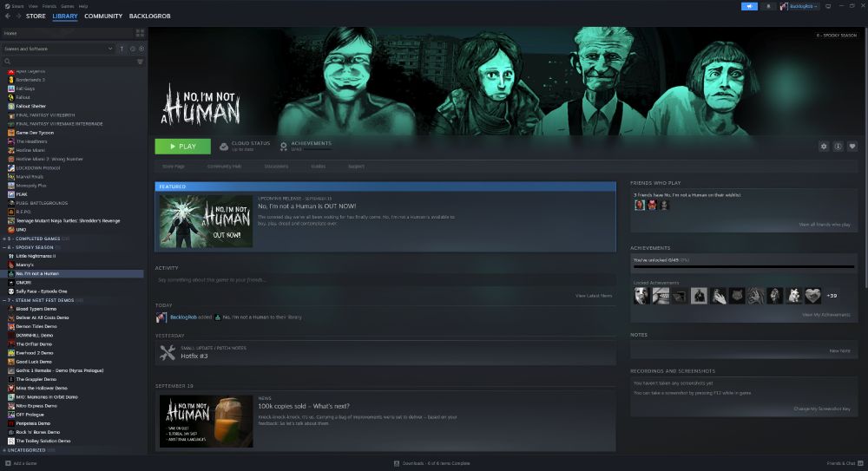Click the library search field
The height and width of the screenshot is (471, 868).
69,62
